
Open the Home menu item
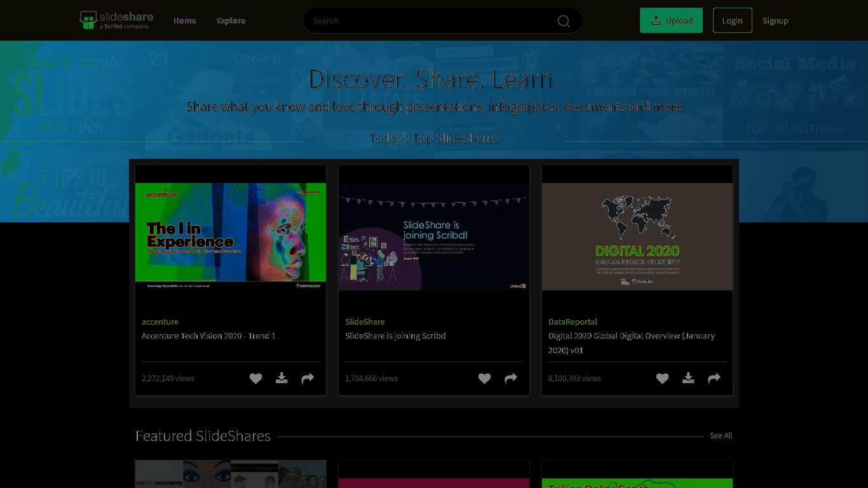tap(185, 20)
